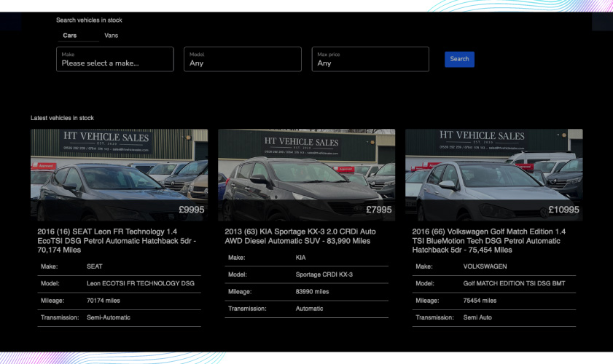Click the Search vehicles in stock heading
The height and width of the screenshot is (364, 613).
coord(89,20)
